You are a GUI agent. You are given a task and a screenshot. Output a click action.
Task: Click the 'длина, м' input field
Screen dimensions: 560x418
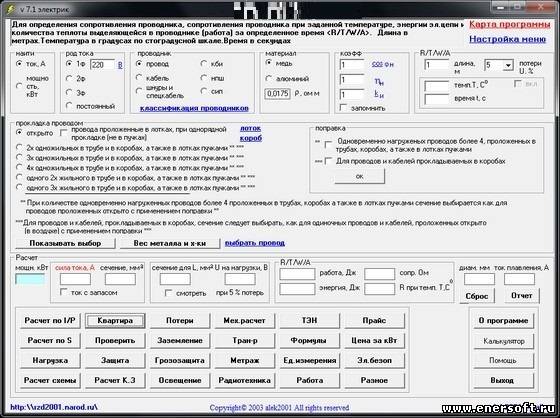click(x=436, y=65)
